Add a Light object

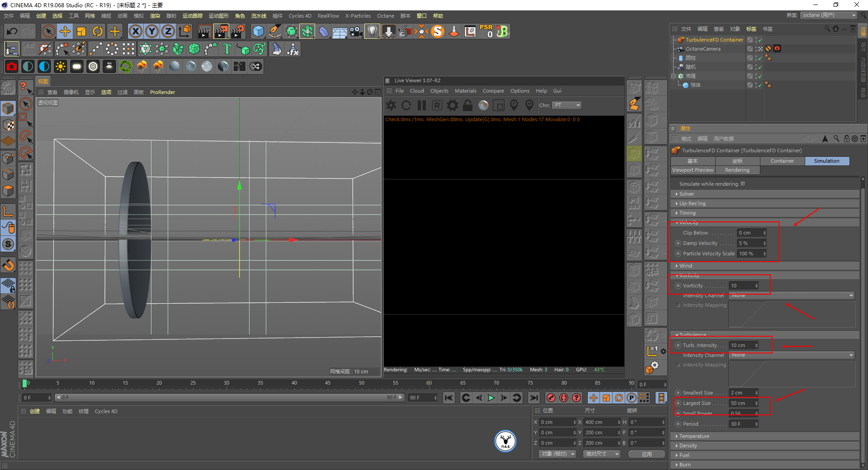372,31
